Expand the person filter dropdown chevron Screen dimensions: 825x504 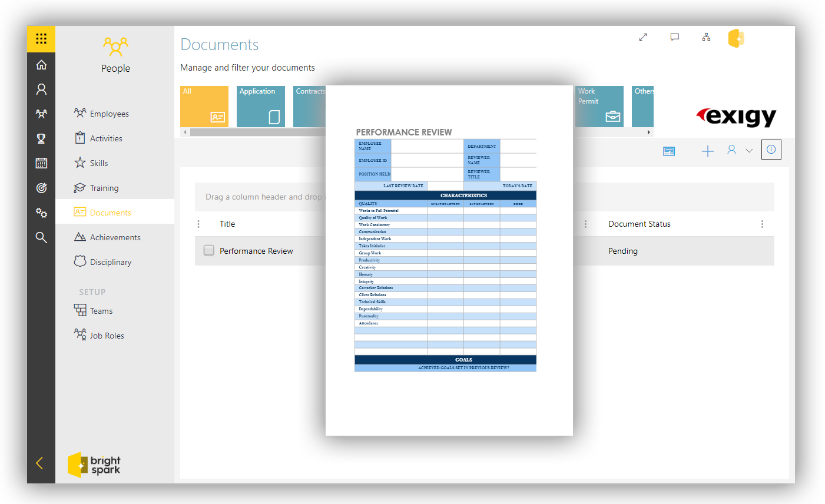pos(749,151)
